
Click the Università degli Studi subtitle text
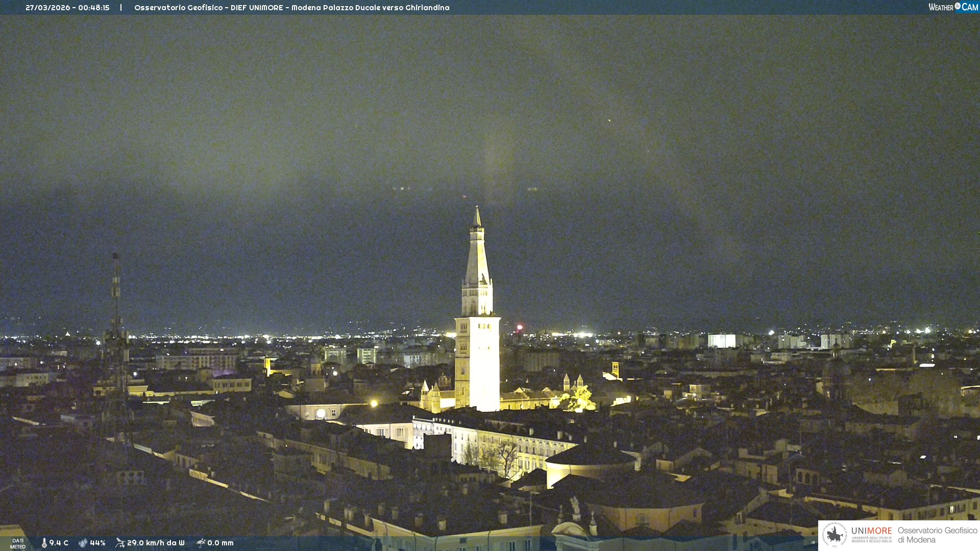pyautogui.click(x=871, y=539)
